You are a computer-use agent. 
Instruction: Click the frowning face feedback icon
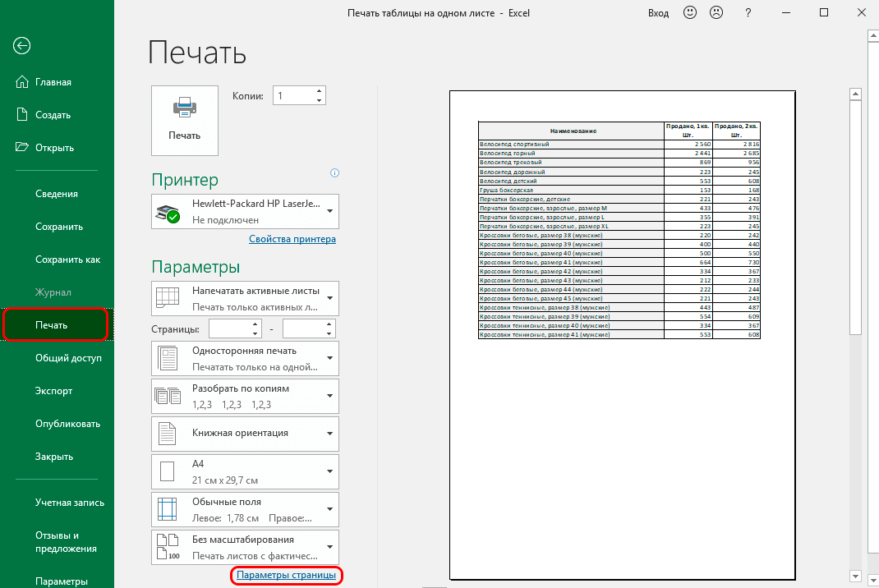(716, 12)
